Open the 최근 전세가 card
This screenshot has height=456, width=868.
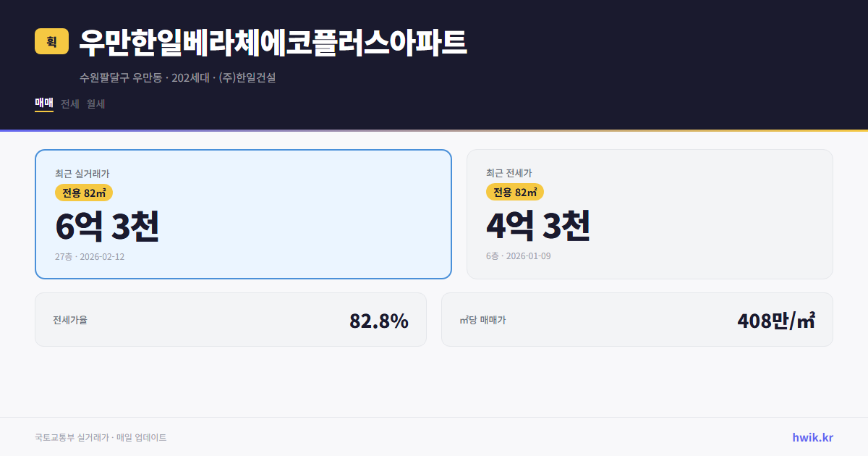650,214
